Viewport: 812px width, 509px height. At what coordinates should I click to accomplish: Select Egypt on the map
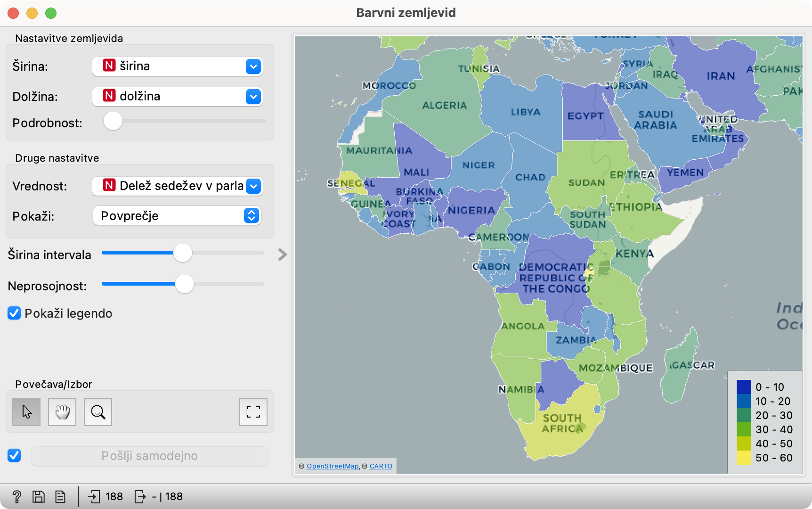click(585, 116)
